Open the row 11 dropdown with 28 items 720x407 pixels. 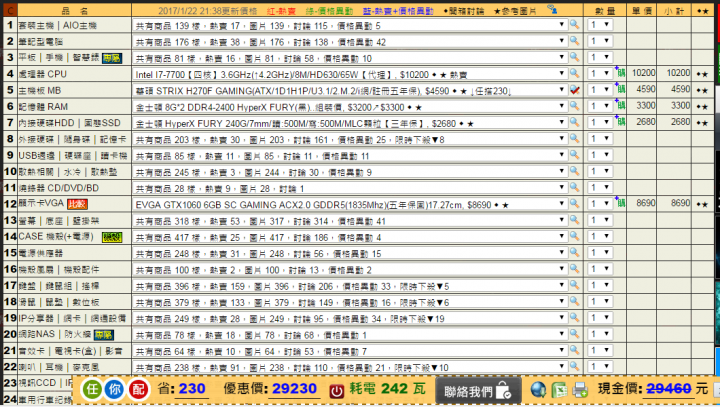tap(350, 188)
